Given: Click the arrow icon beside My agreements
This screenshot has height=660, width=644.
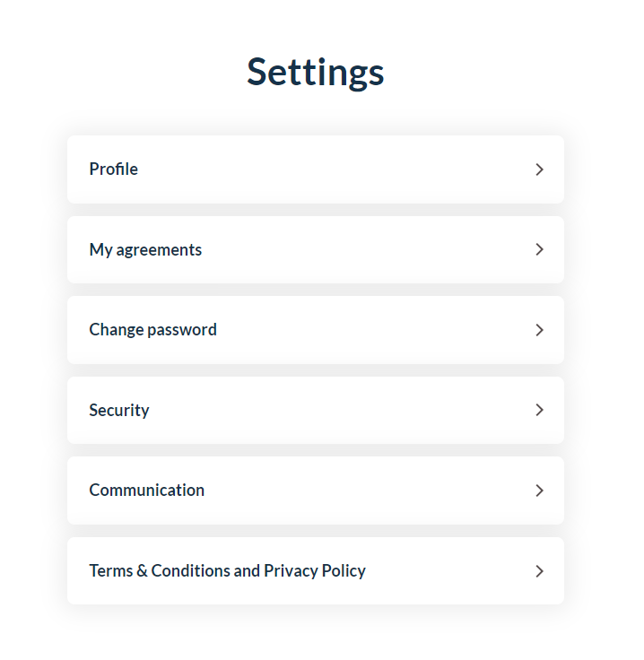Looking at the screenshot, I should 539,249.
